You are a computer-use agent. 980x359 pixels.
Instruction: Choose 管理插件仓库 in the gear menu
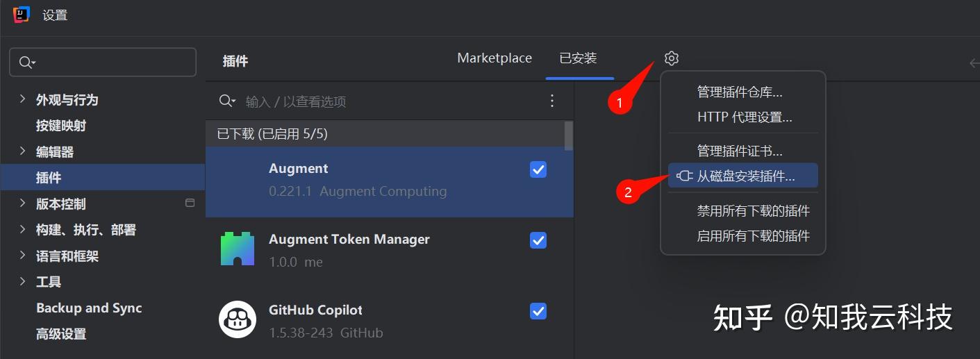[740, 92]
